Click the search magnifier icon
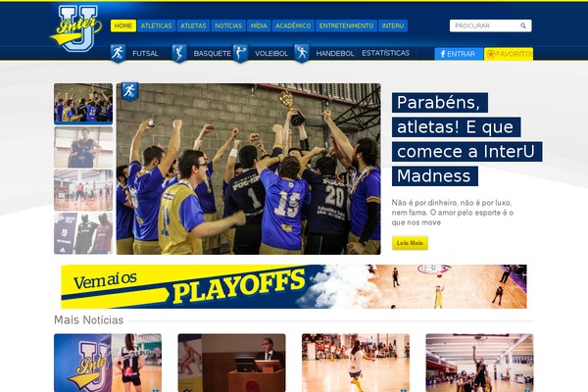This screenshot has height=392, width=588. [x=523, y=25]
